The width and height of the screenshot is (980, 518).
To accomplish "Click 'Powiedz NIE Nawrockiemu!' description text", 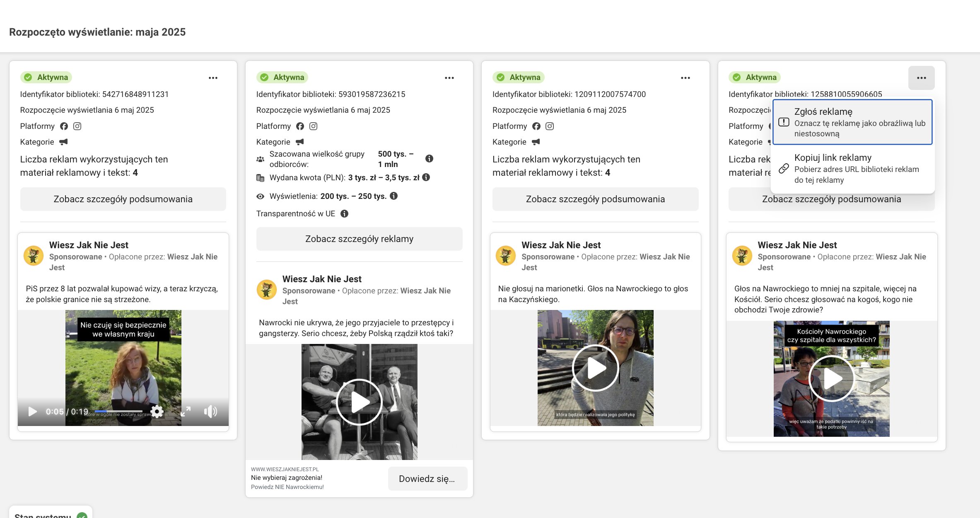I will pos(287,487).
